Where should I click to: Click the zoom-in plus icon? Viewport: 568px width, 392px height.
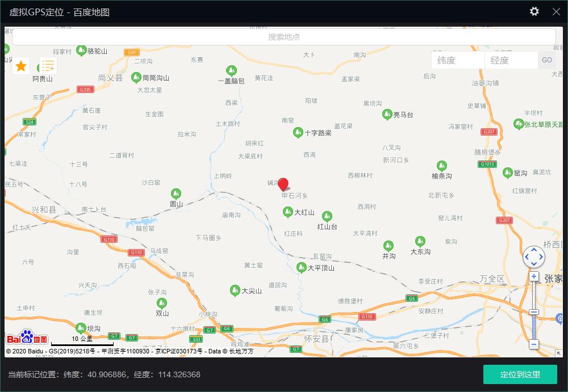click(534, 276)
